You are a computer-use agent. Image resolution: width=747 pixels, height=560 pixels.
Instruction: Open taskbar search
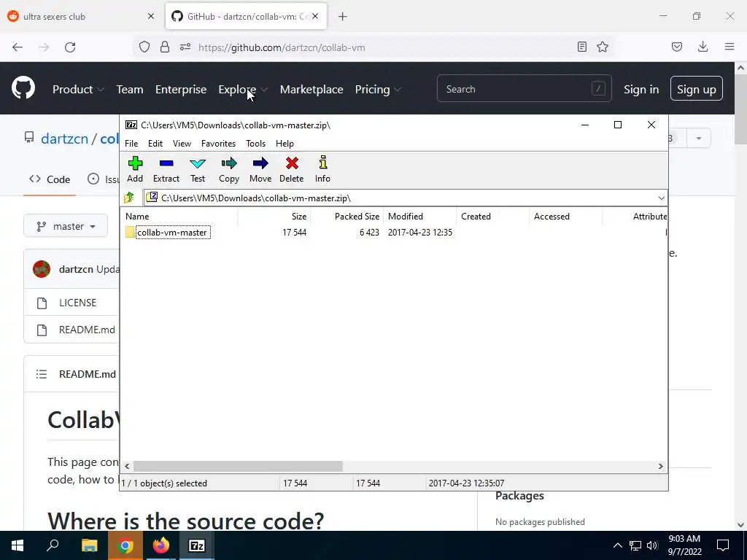tap(53, 545)
